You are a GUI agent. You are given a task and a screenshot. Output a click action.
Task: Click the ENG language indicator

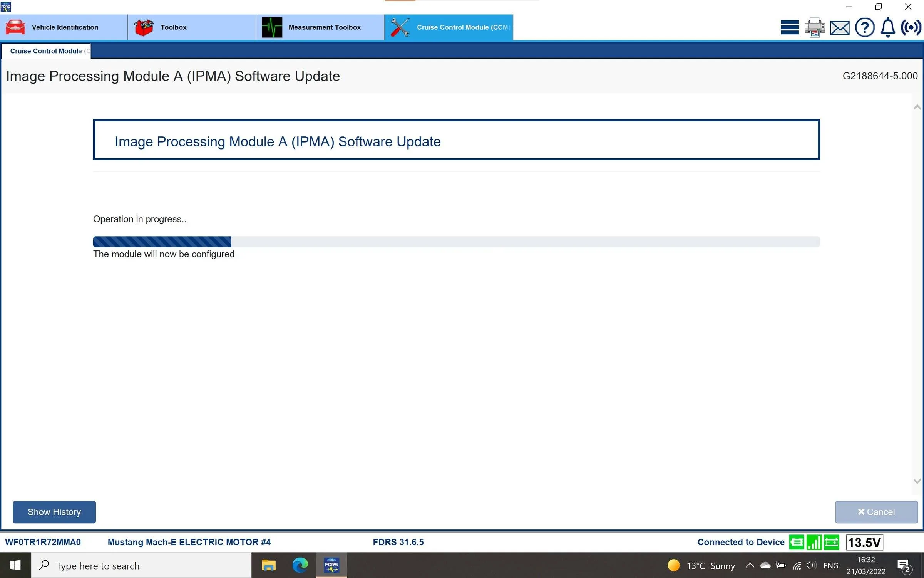click(x=831, y=565)
